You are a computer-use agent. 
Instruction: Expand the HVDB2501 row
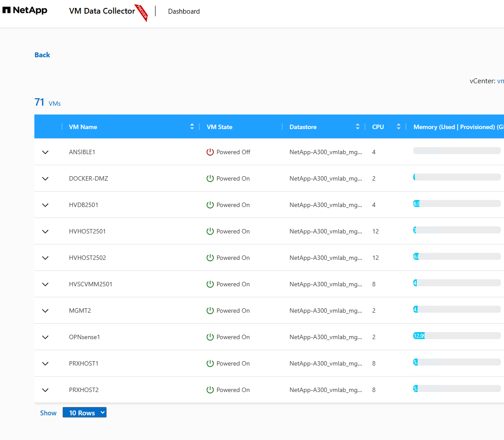(45, 205)
